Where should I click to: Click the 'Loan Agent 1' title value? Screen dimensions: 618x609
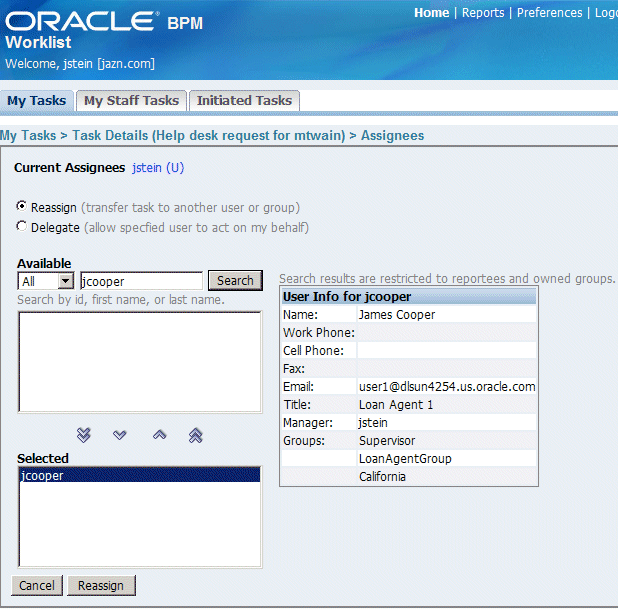(396, 405)
